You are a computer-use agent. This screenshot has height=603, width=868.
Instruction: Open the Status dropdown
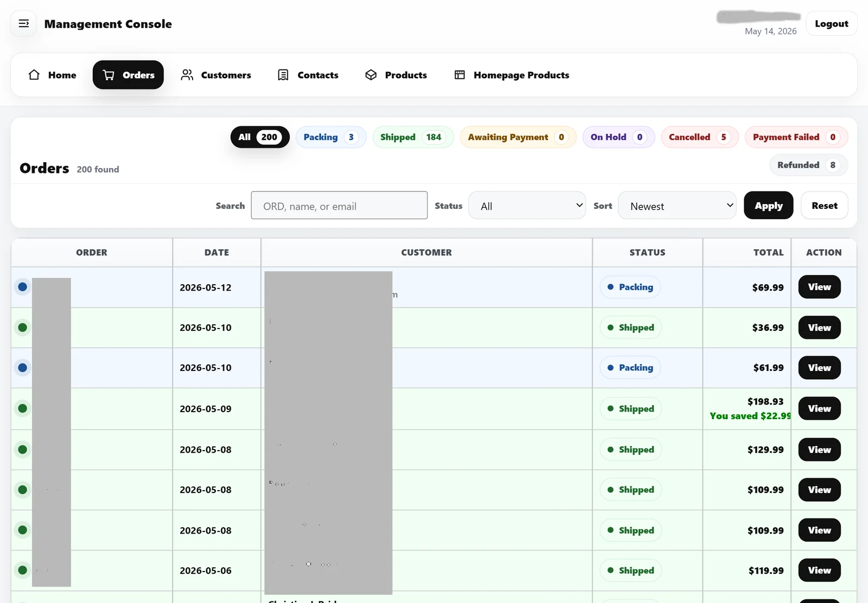tap(527, 206)
